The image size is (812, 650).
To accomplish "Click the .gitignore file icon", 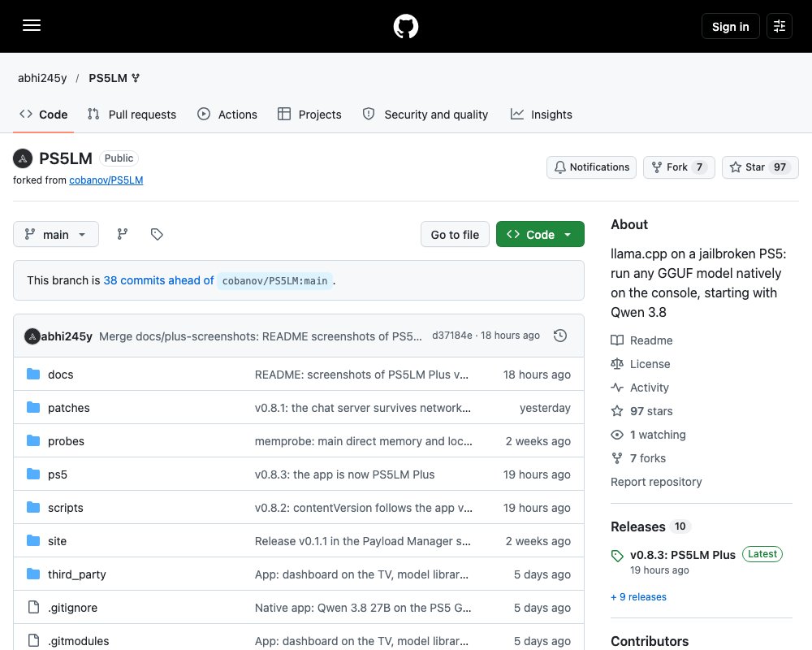I will click(33, 607).
